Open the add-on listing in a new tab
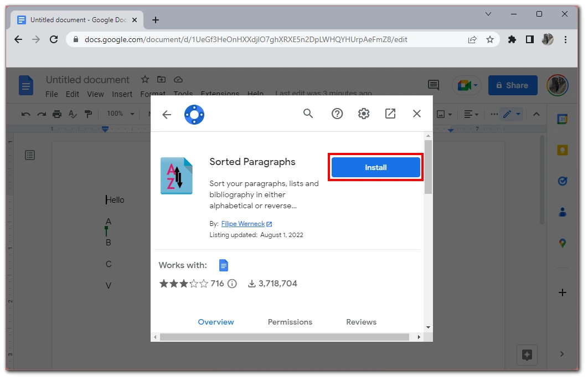 pos(390,113)
